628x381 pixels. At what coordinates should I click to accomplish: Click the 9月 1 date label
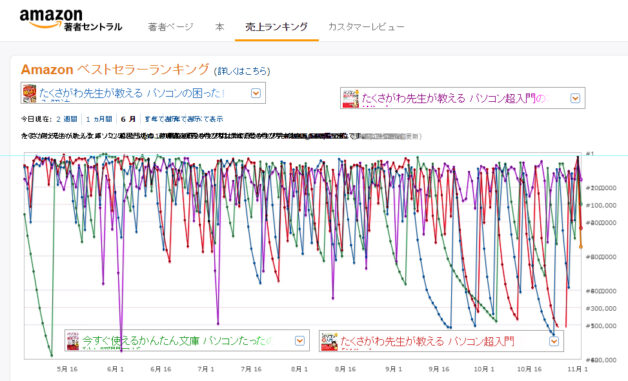pyautogui.click(x=393, y=369)
